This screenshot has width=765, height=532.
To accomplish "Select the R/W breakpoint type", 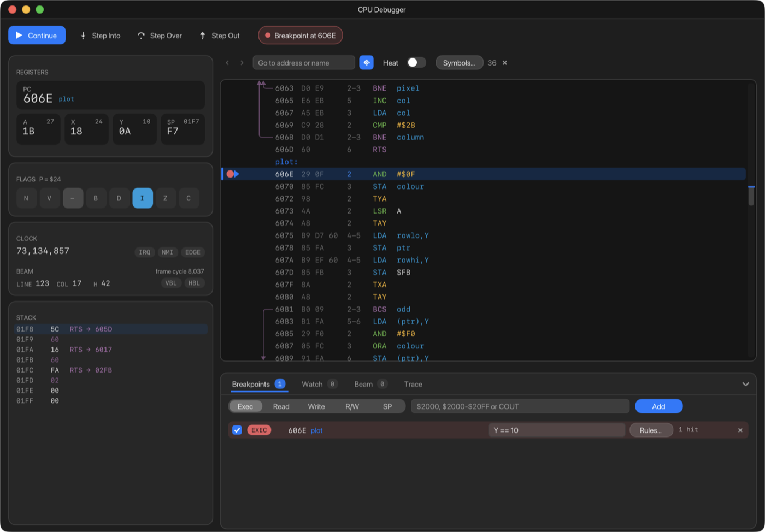I will [x=352, y=406].
